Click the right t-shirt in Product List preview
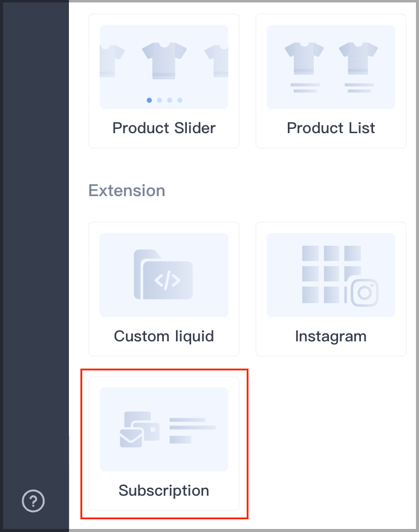The width and height of the screenshot is (419, 532). tap(359, 58)
